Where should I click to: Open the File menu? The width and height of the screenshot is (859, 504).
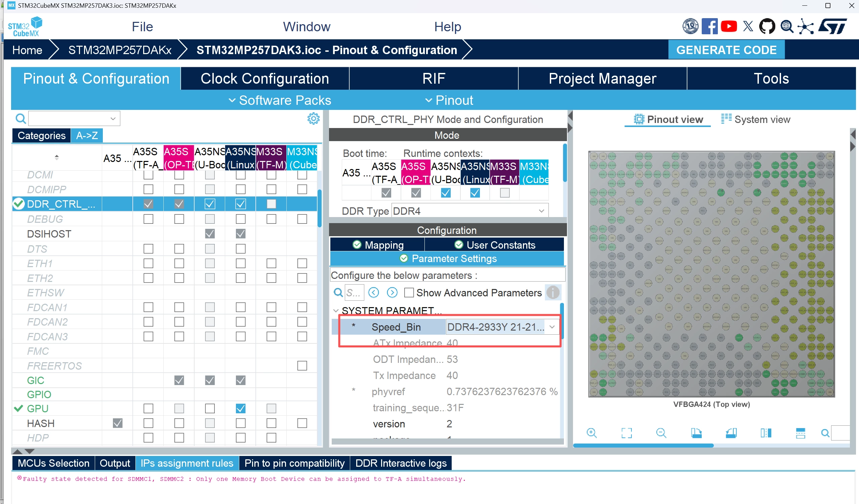(x=142, y=27)
